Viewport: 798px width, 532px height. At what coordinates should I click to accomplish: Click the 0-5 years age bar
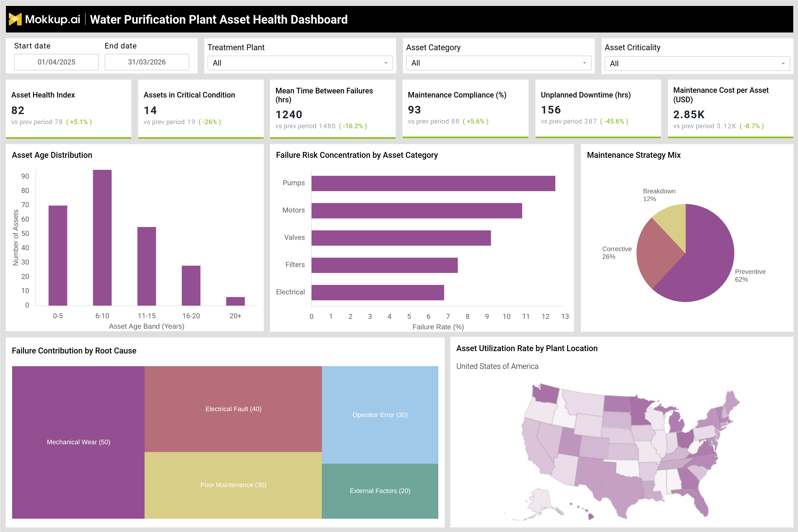click(x=58, y=255)
